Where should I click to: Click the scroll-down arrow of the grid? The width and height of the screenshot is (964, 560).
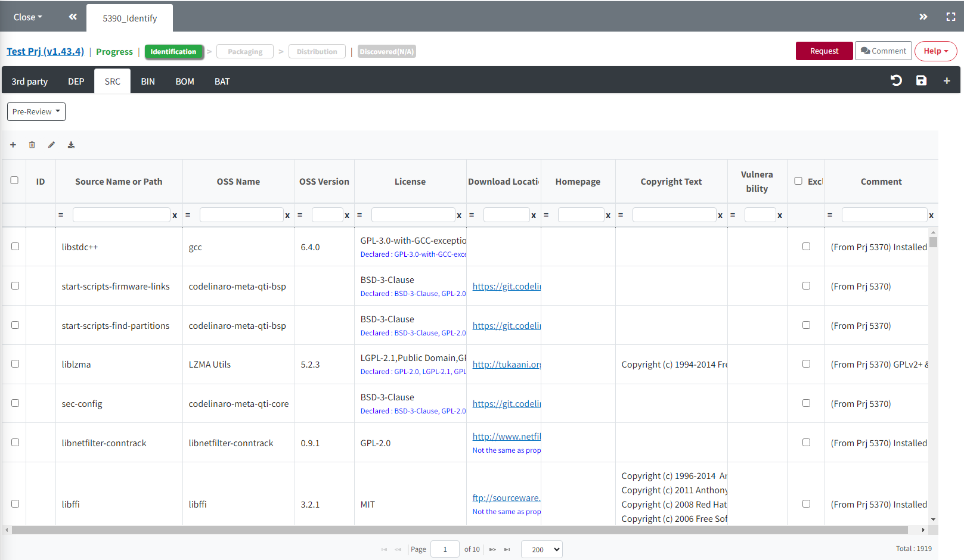click(933, 519)
